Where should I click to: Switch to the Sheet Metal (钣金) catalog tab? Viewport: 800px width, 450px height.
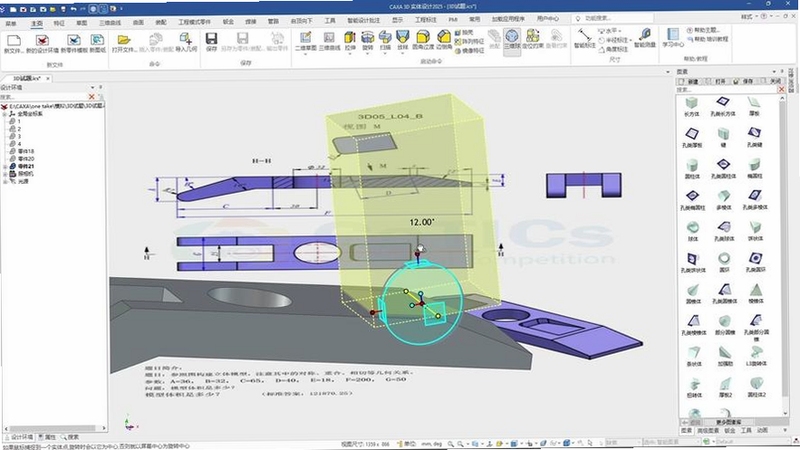pyautogui.click(x=730, y=431)
